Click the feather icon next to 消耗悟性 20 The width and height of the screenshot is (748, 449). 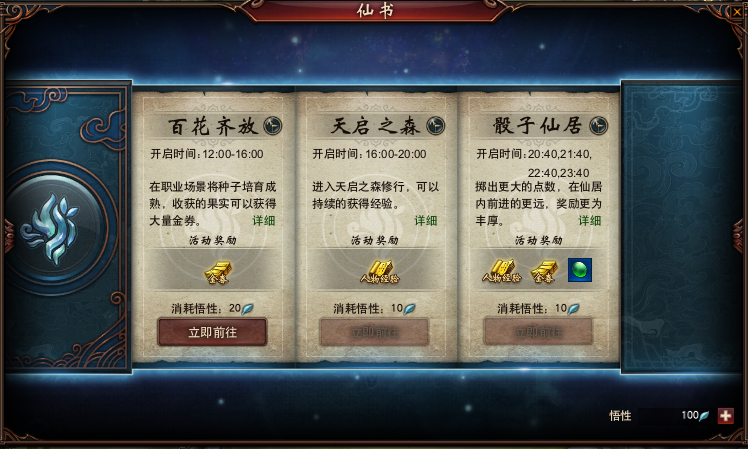click(248, 309)
